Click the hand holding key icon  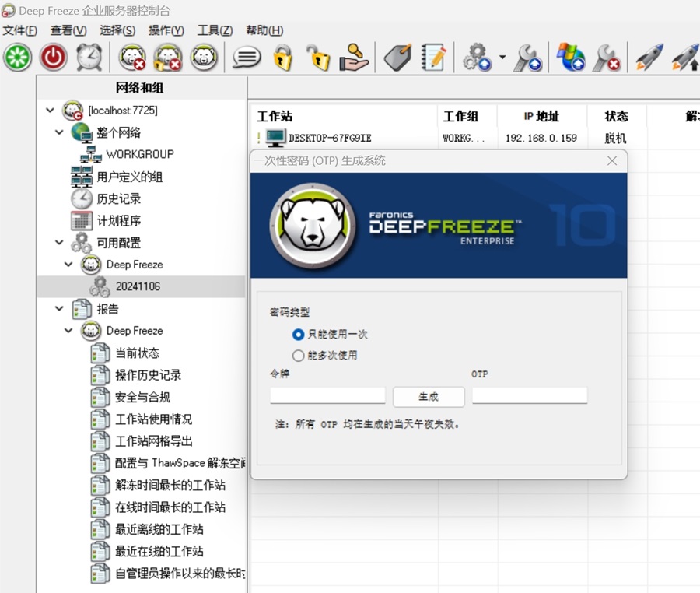354,58
